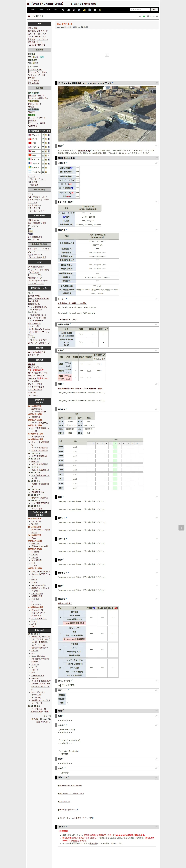Image resolution: width=186 pixels, height=868 pixels.
Task: Click RP link in 必要研究値 row
Action: point(72,168)
